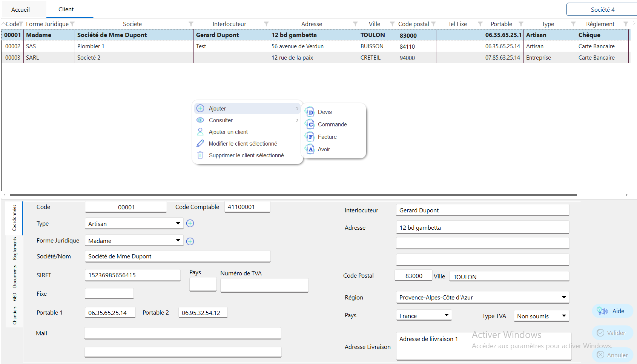Sort by the Ville column header
The width and height of the screenshot is (637, 364).
(x=374, y=24)
